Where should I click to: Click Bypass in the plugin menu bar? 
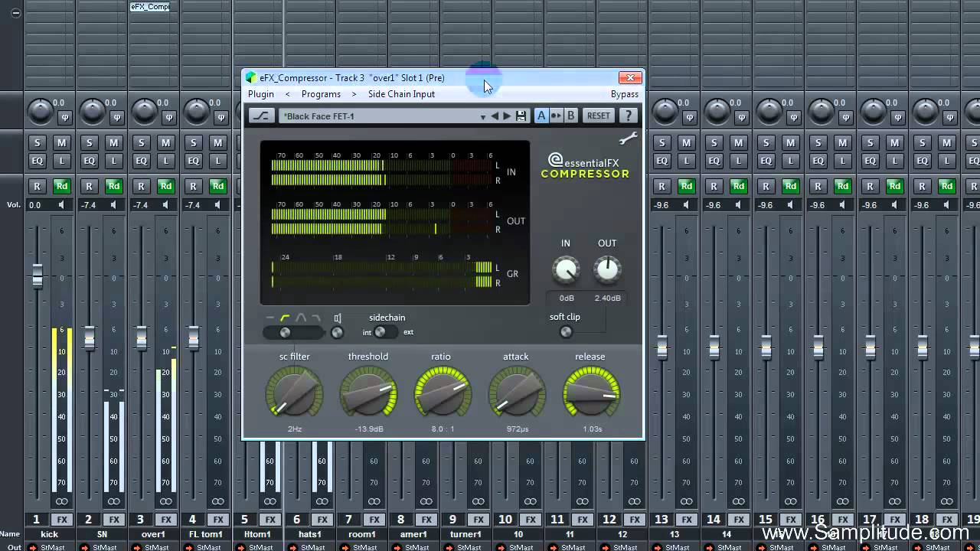coord(625,94)
